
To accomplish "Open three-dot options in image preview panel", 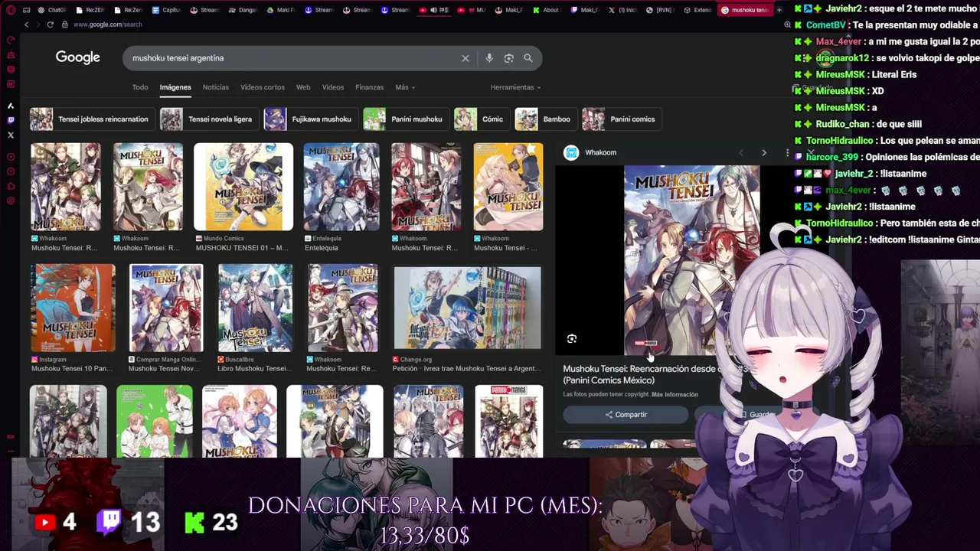I will tap(787, 153).
